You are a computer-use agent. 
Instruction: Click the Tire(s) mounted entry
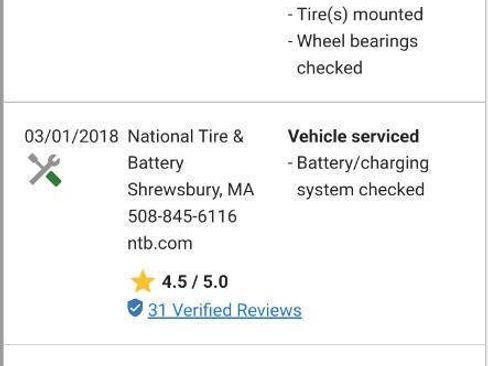point(356,14)
